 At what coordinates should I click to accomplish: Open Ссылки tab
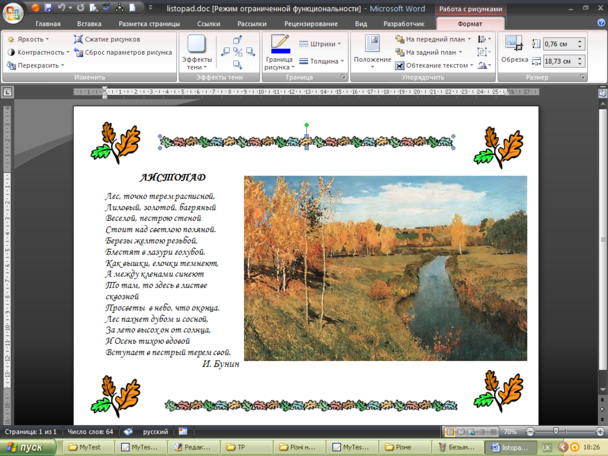point(209,24)
